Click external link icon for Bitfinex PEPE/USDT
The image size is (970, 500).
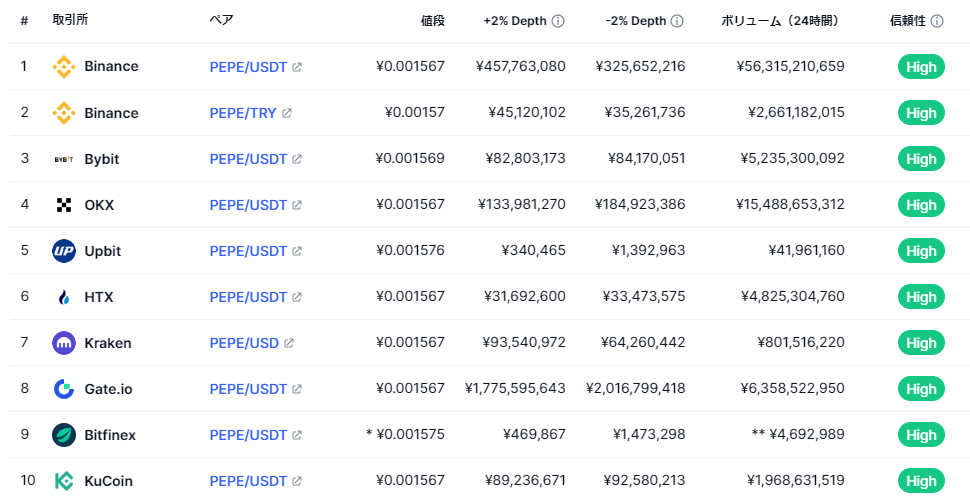[x=297, y=435]
